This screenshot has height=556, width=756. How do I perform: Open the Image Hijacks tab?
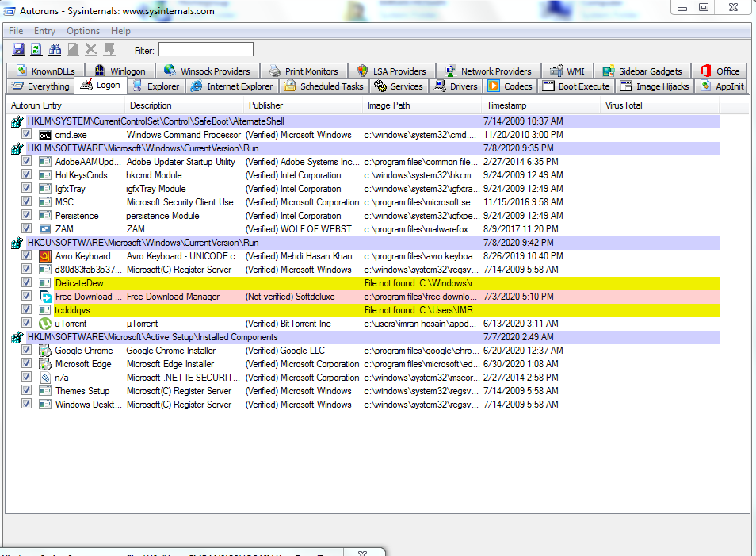[655, 86]
